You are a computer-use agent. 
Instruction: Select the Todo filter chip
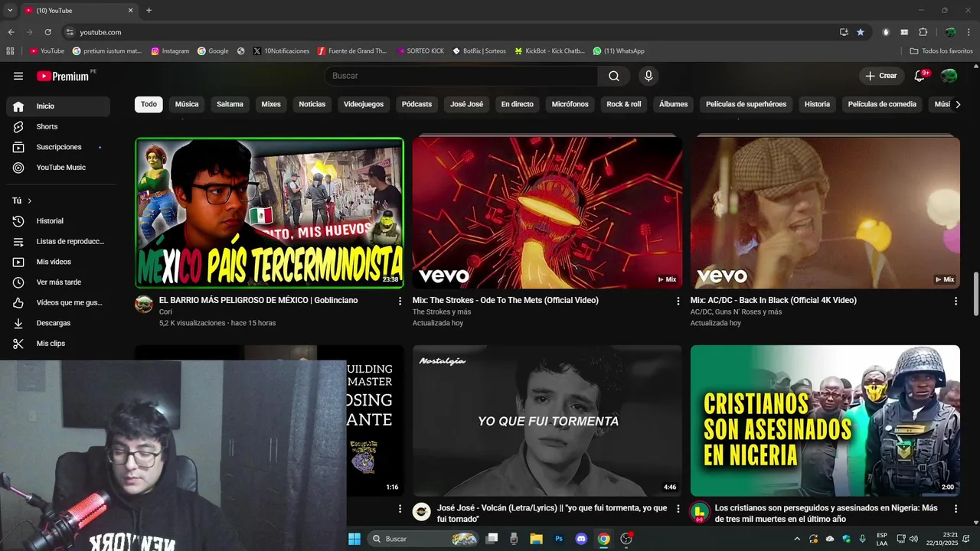[149, 104]
